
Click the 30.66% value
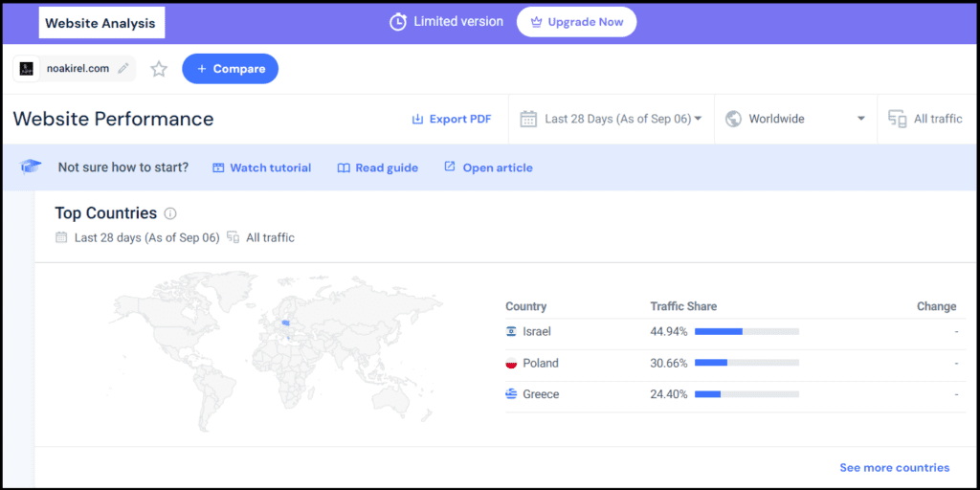pyautogui.click(x=669, y=363)
